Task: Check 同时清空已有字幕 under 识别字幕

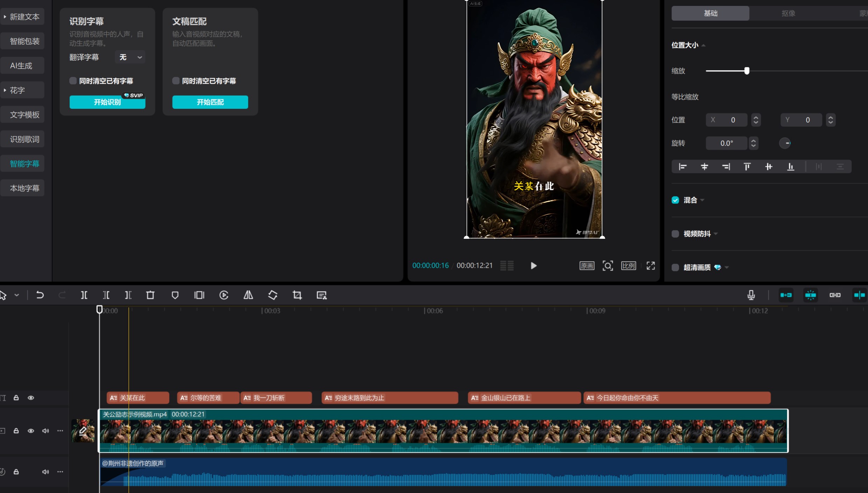Action: [73, 81]
